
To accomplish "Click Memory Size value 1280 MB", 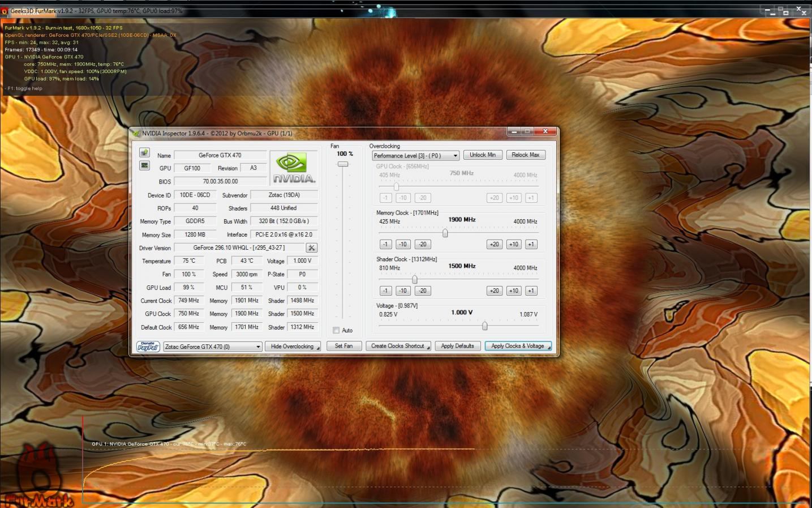I will (195, 234).
